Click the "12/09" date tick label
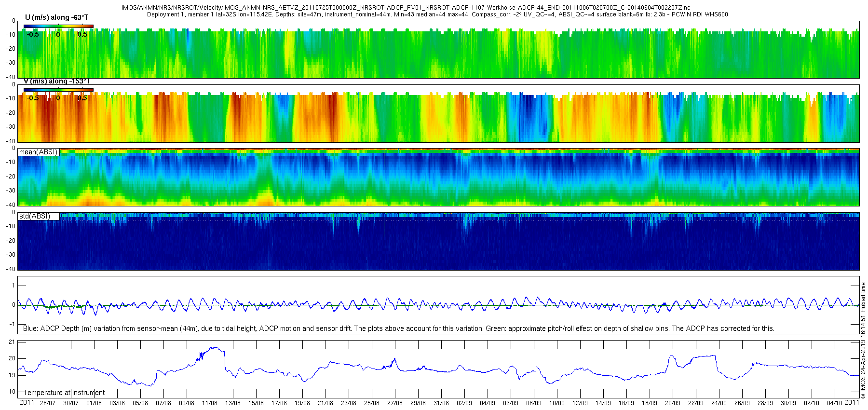Screen dimensions: 868x410 pyautogui.click(x=580, y=403)
